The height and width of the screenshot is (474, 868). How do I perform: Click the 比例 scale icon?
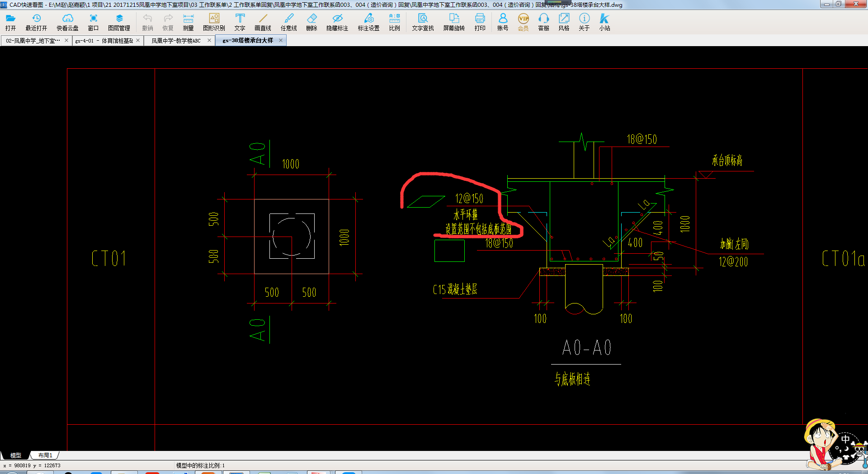click(394, 22)
